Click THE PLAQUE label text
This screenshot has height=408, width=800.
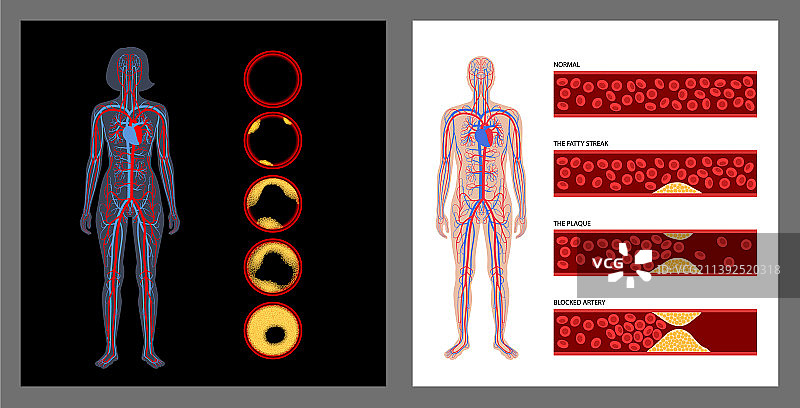click(x=574, y=223)
